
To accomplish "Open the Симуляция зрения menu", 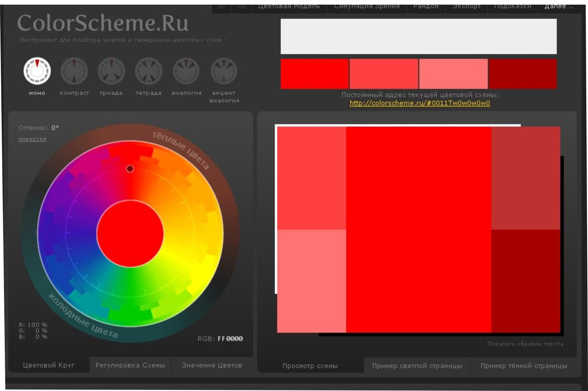I will pos(367,7).
